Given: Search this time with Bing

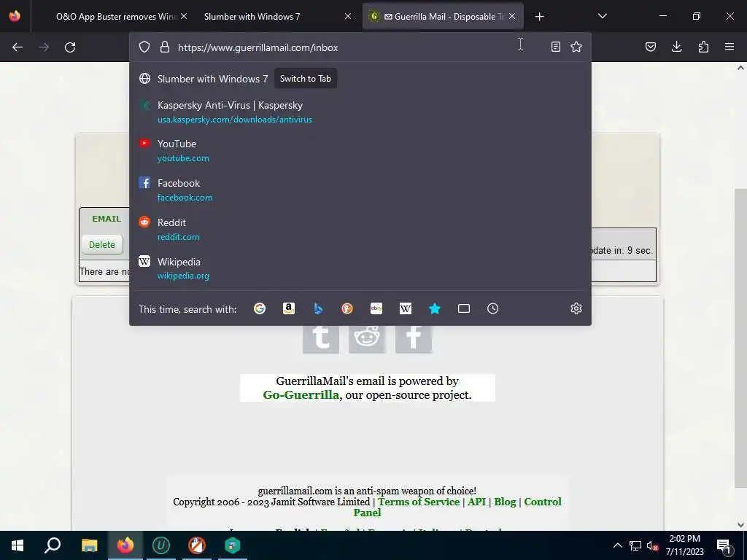Looking at the screenshot, I should tap(318, 308).
